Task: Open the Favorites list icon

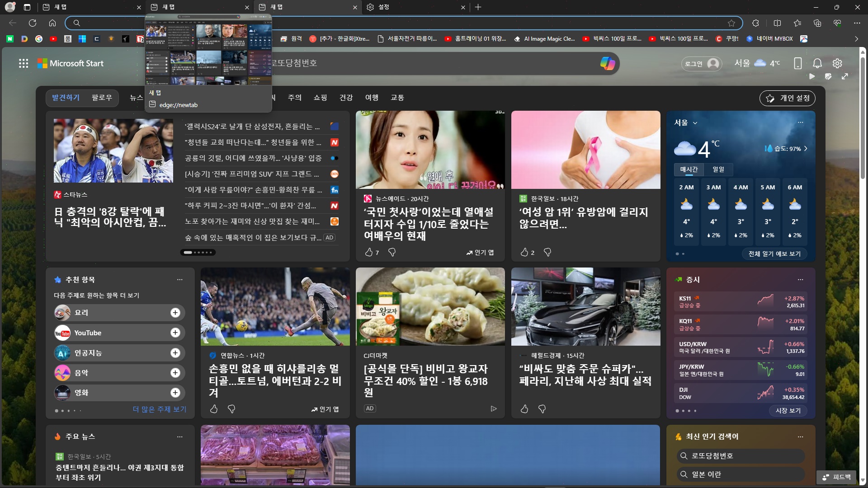Action: click(797, 23)
